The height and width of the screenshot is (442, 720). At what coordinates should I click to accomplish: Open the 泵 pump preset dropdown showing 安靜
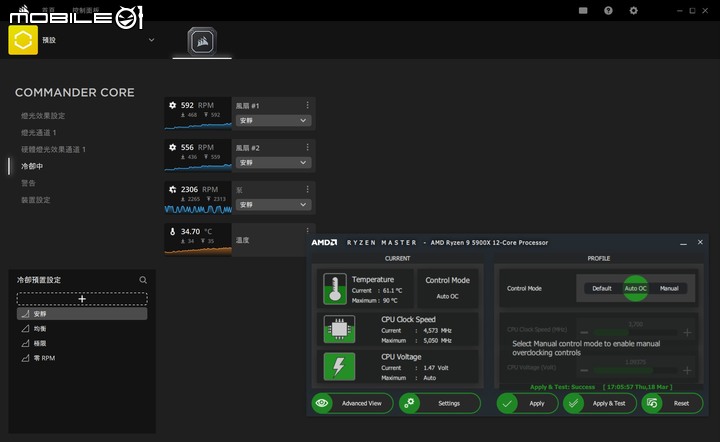[x=273, y=205]
